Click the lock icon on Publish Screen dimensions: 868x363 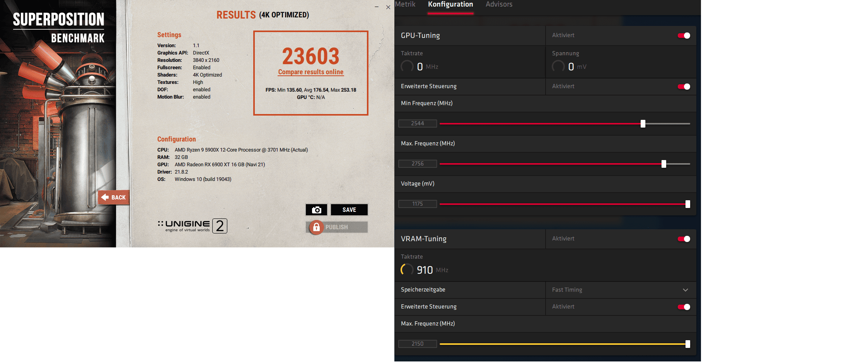click(x=316, y=227)
